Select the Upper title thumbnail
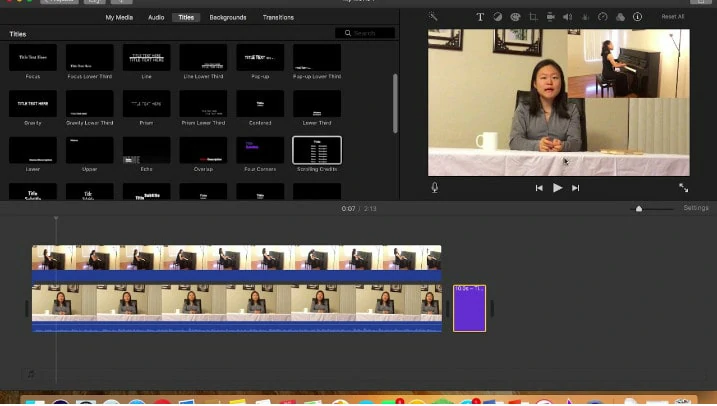This screenshot has width=717, height=406. [90, 150]
